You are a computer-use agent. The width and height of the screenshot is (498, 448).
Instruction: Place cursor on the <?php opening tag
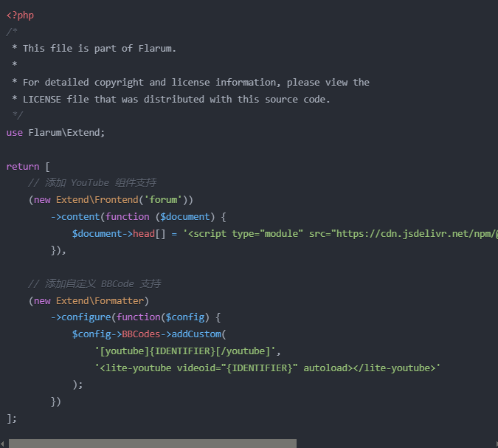20,15
